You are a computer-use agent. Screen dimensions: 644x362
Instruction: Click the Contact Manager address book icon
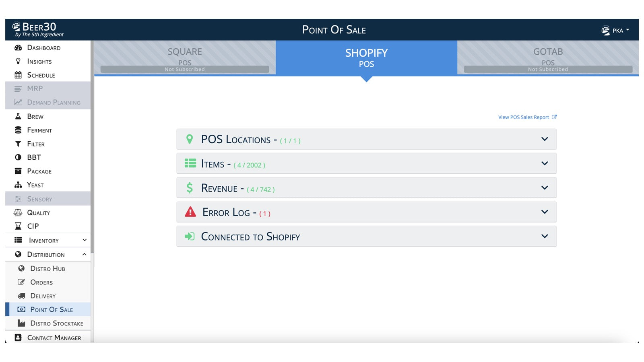pyautogui.click(x=18, y=337)
